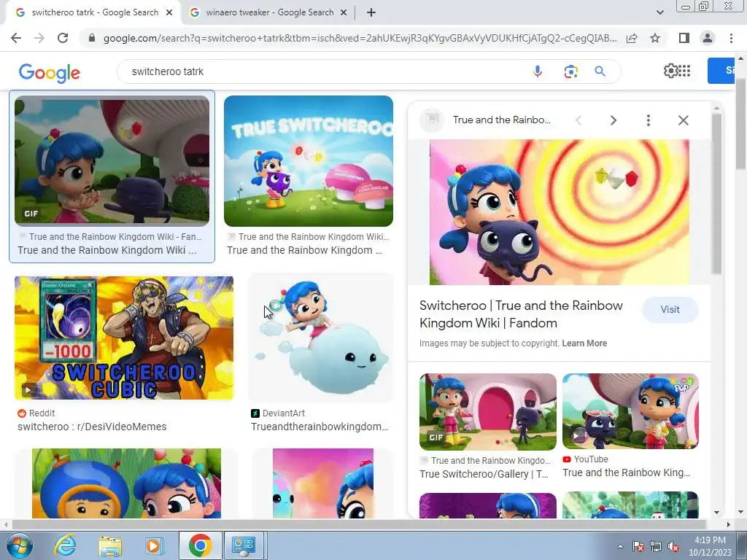The width and height of the screenshot is (747, 560).
Task: Submit search with magnifier icon
Action: point(600,71)
